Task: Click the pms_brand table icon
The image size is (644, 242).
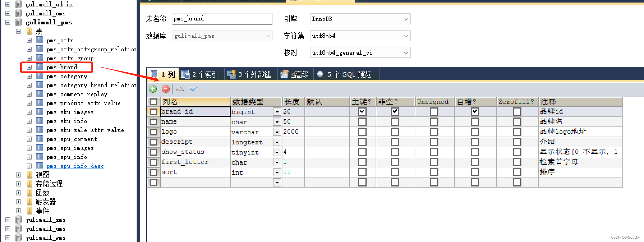Action: [x=40, y=67]
